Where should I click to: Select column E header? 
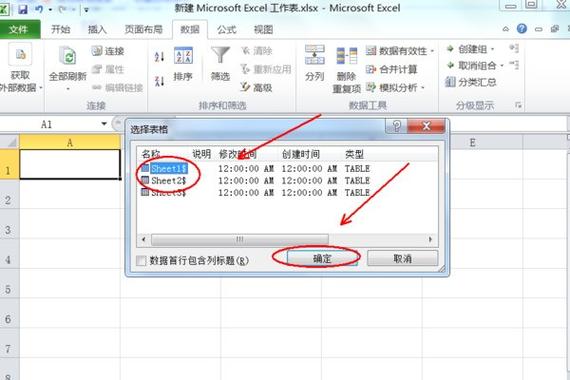tap(473, 143)
